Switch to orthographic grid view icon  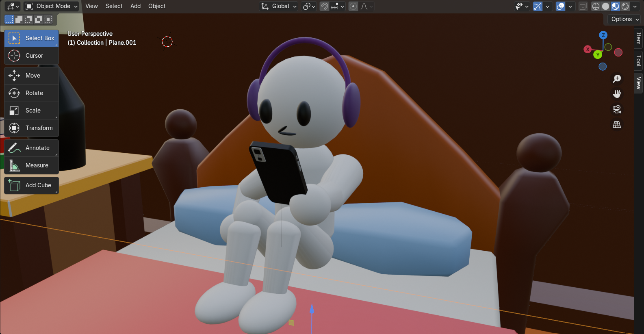point(617,125)
